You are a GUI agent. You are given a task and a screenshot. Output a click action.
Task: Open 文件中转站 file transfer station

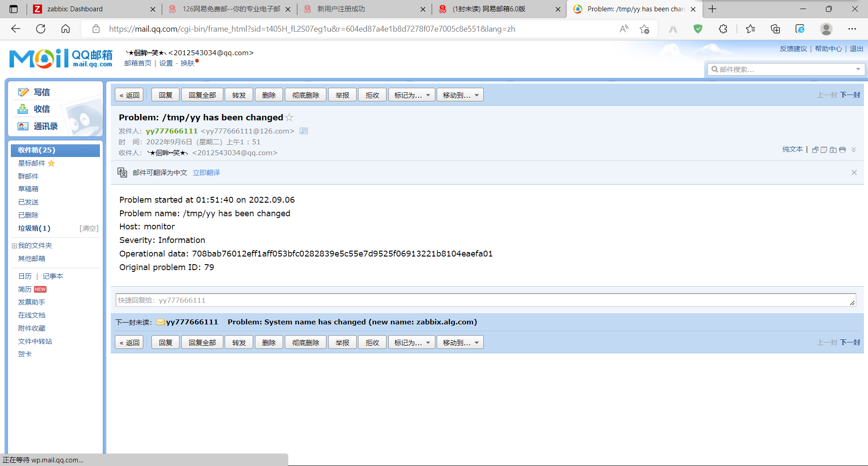pyautogui.click(x=35, y=342)
